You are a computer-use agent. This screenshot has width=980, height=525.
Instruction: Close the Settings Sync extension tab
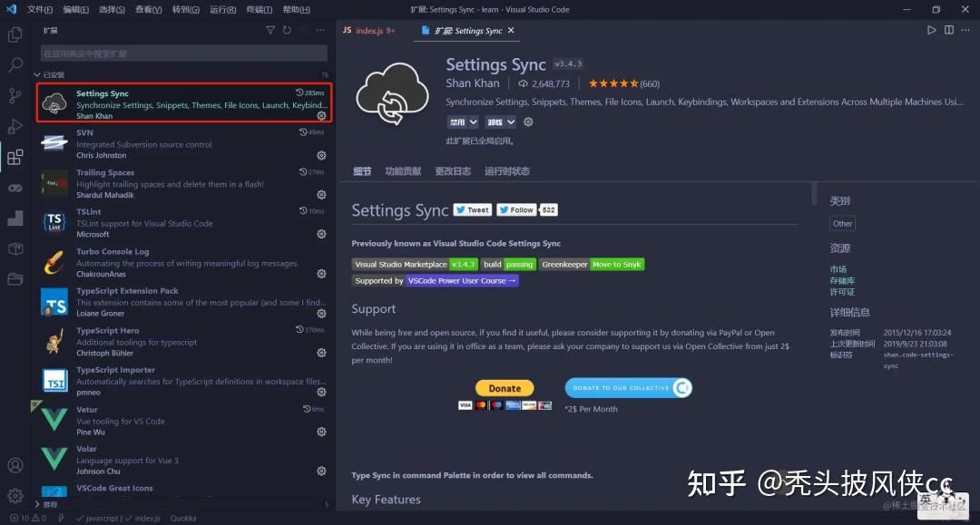pyautogui.click(x=511, y=30)
